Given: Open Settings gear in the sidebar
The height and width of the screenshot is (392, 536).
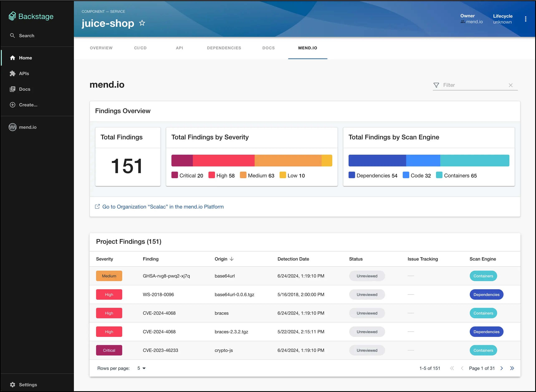Looking at the screenshot, I should pos(13,385).
